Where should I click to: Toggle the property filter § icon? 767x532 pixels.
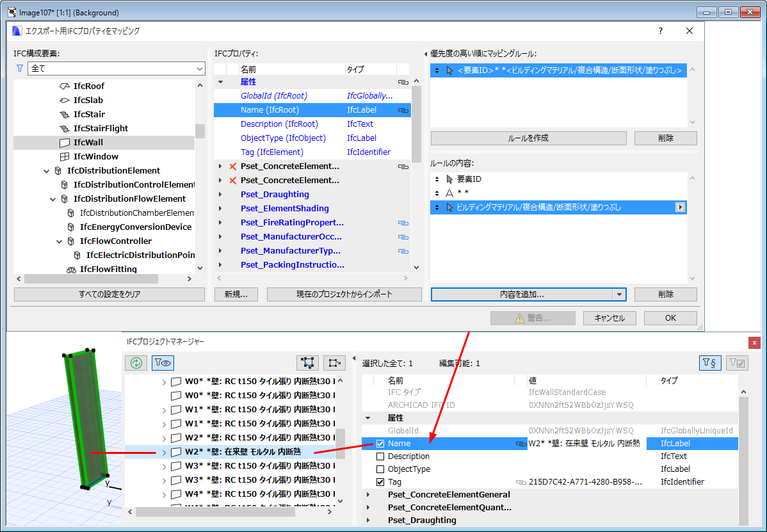click(x=710, y=363)
